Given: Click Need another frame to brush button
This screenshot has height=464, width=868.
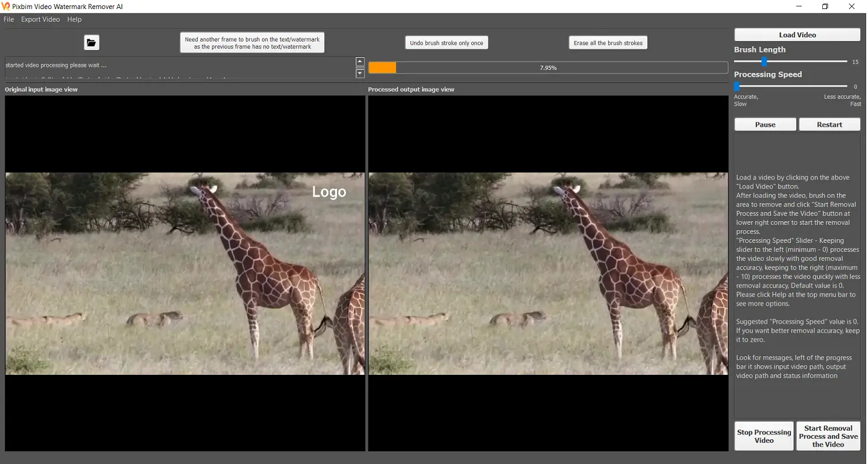Looking at the screenshot, I should (x=252, y=43).
